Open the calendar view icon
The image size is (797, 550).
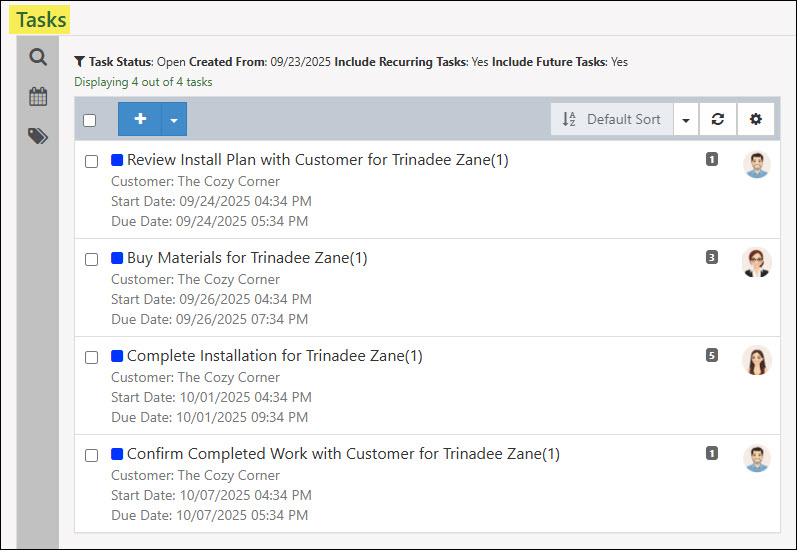(38, 97)
